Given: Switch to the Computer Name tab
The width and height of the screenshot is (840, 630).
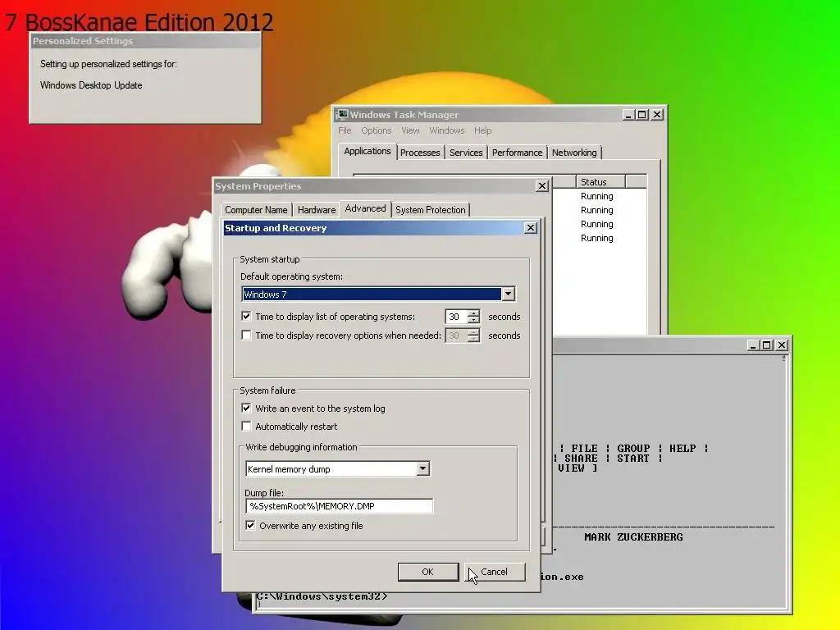Looking at the screenshot, I should [x=256, y=209].
